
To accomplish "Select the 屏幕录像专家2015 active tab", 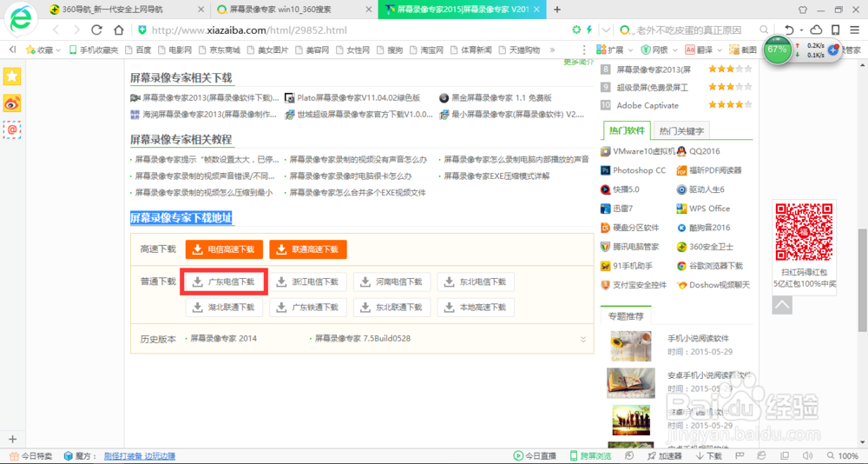I will (463, 10).
